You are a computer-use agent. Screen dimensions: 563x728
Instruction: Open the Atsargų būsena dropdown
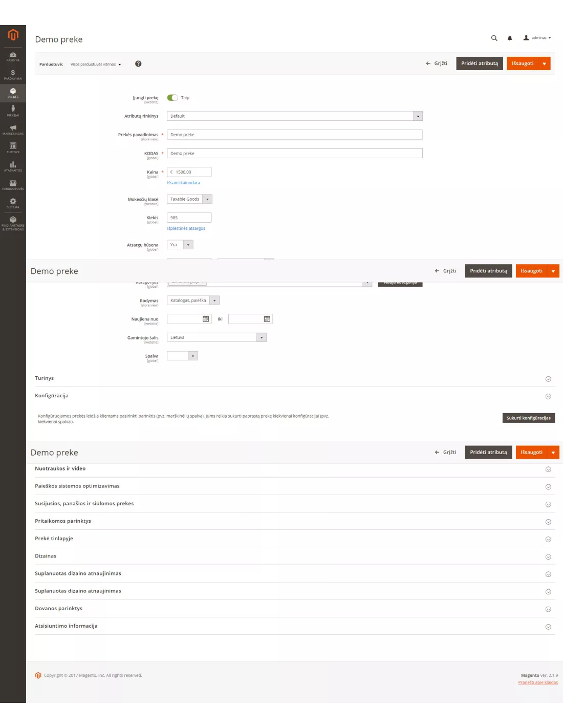180,245
